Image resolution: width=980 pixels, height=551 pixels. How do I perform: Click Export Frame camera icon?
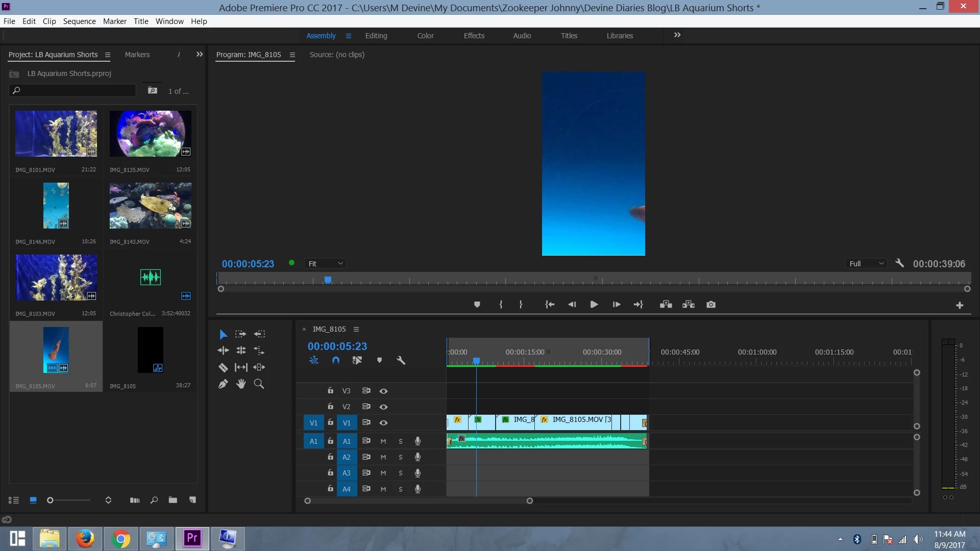point(711,305)
